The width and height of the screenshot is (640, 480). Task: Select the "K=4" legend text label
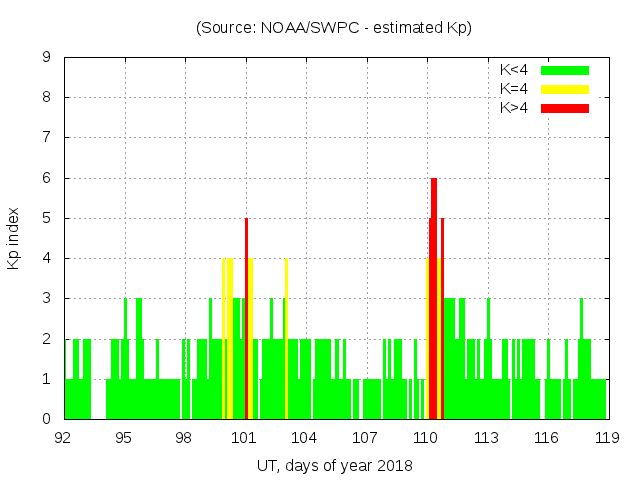(x=514, y=89)
